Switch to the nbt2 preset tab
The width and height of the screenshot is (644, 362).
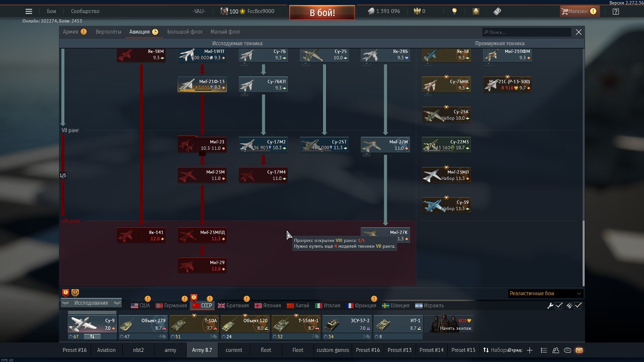138,350
